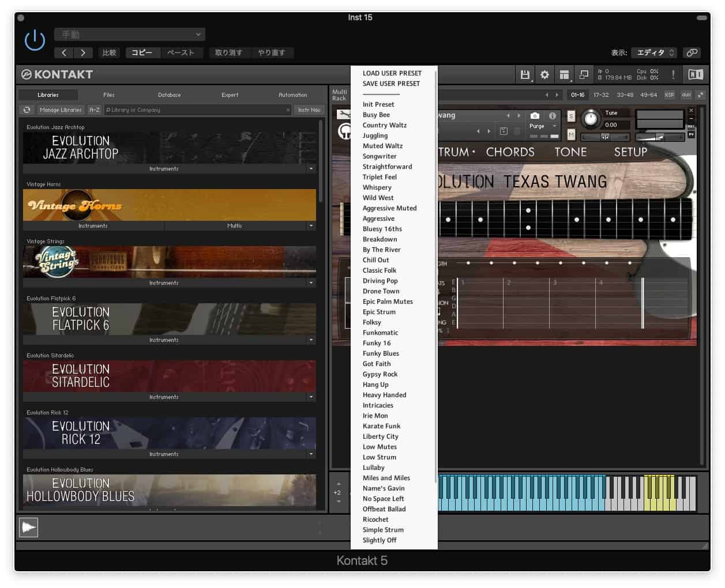The width and height of the screenshot is (725, 588).
Task: Expand Vintage Strings Instruments arrow
Action: 311,283
